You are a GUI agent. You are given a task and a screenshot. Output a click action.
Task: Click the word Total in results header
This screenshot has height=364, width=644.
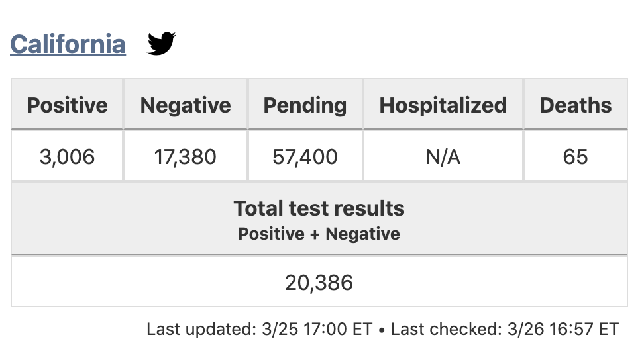[x=259, y=208]
